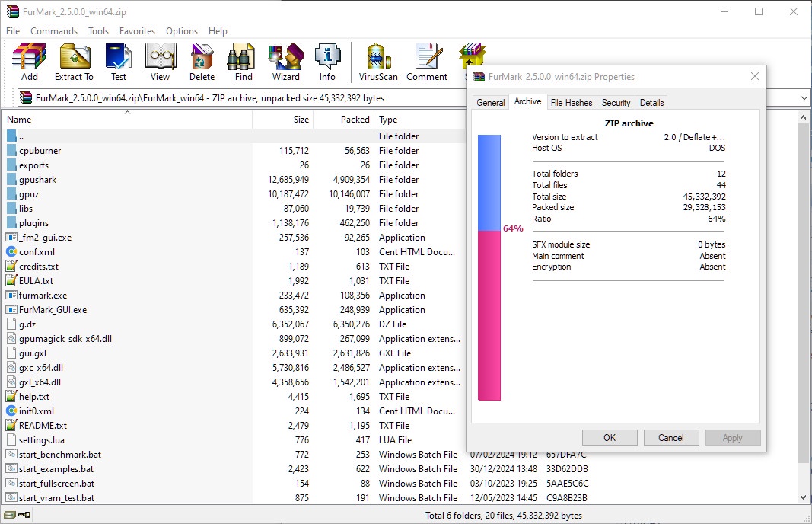Switch to the File Hashes tab
This screenshot has height=524, width=812.
[x=572, y=103]
